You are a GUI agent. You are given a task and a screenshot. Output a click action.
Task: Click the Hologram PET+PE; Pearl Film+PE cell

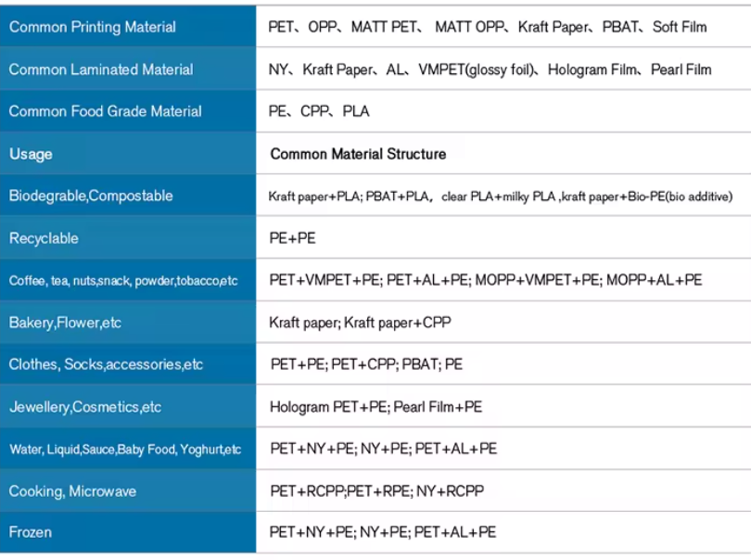pyautogui.click(x=375, y=407)
